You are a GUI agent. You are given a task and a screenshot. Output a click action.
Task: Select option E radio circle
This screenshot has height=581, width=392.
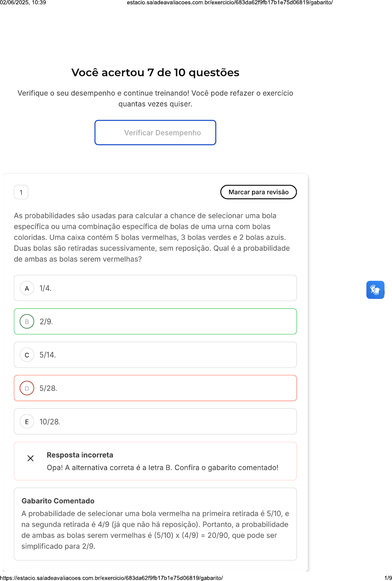27,422
